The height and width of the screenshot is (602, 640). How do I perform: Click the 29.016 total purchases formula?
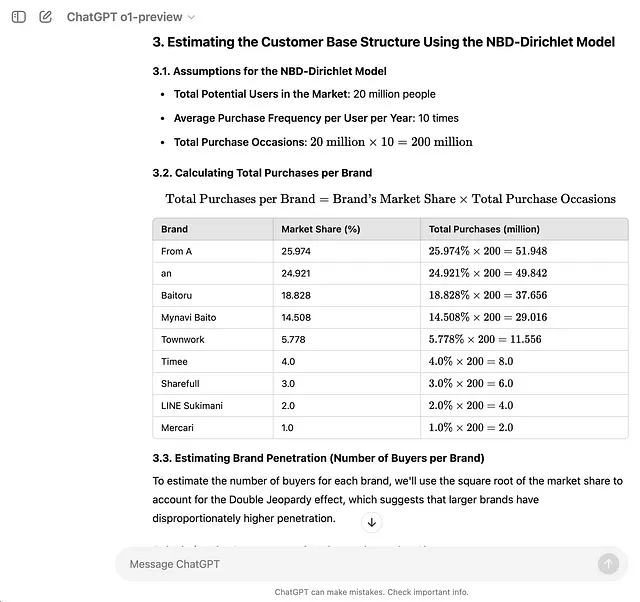(x=488, y=317)
